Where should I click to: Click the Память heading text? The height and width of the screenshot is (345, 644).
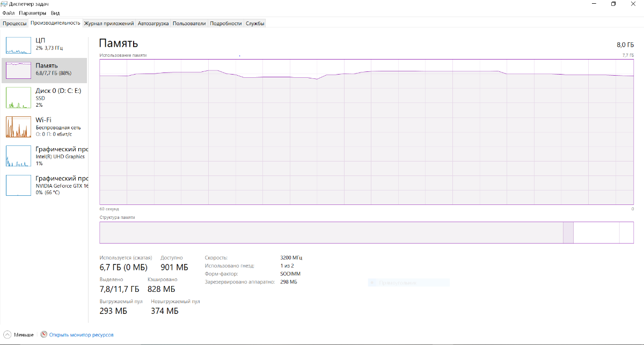pos(119,43)
